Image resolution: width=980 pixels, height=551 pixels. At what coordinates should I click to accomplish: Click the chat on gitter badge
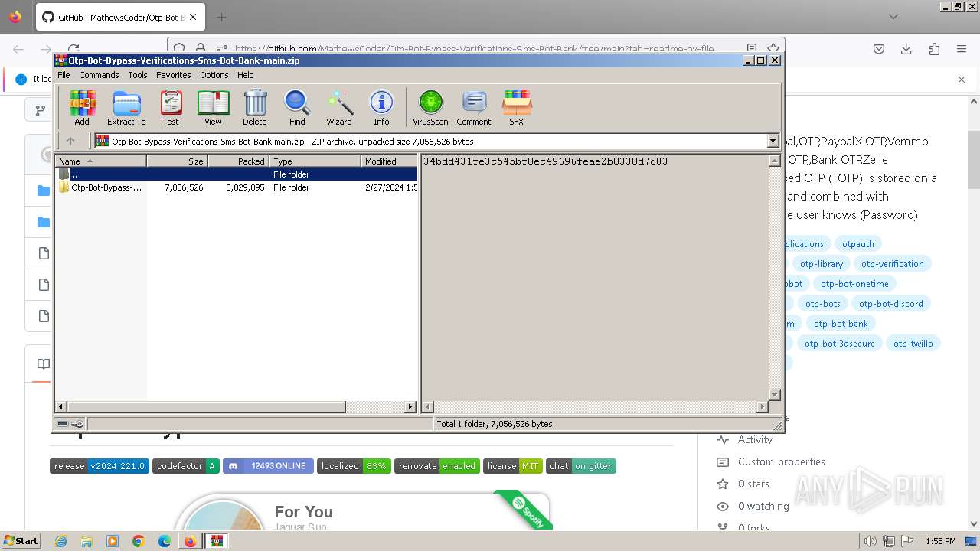[581, 466]
